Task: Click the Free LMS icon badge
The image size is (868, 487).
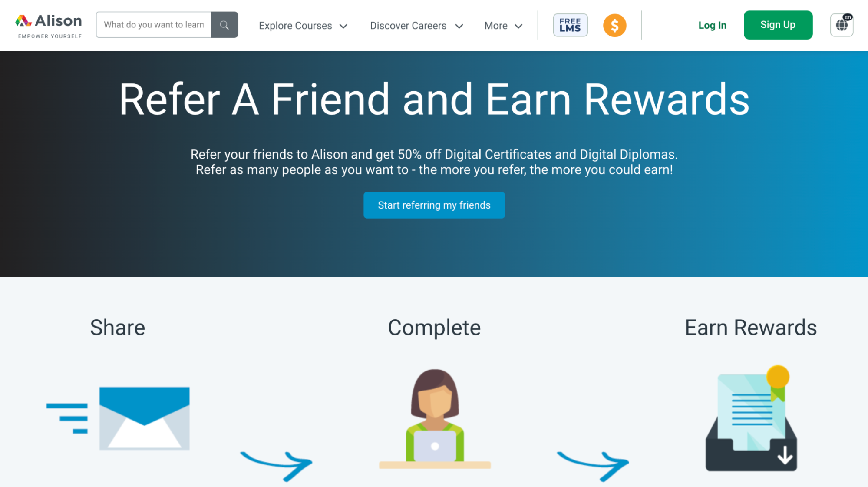Action: coord(569,25)
